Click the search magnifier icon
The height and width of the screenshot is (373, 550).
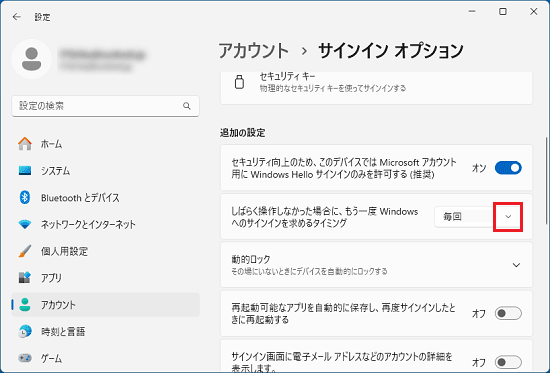click(187, 106)
